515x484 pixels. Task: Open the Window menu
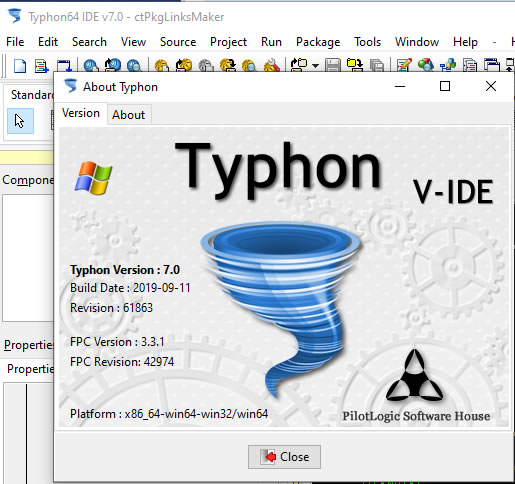[417, 42]
